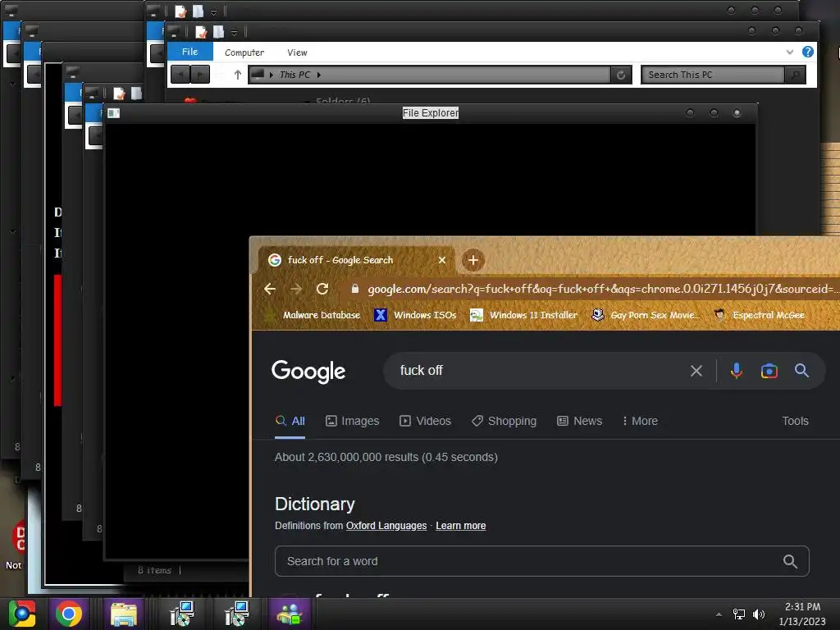Open Google Chrome from the taskbar
Image resolution: width=840 pixels, height=630 pixels.
coord(69,614)
